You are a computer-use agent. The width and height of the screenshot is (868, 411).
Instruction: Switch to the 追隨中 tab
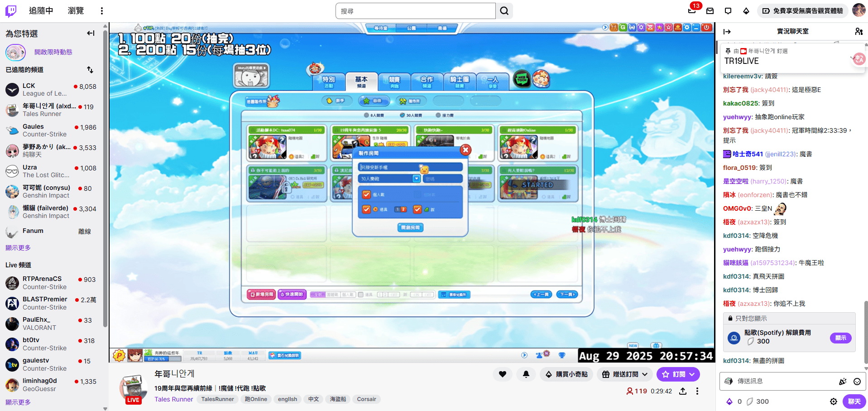(x=41, y=11)
